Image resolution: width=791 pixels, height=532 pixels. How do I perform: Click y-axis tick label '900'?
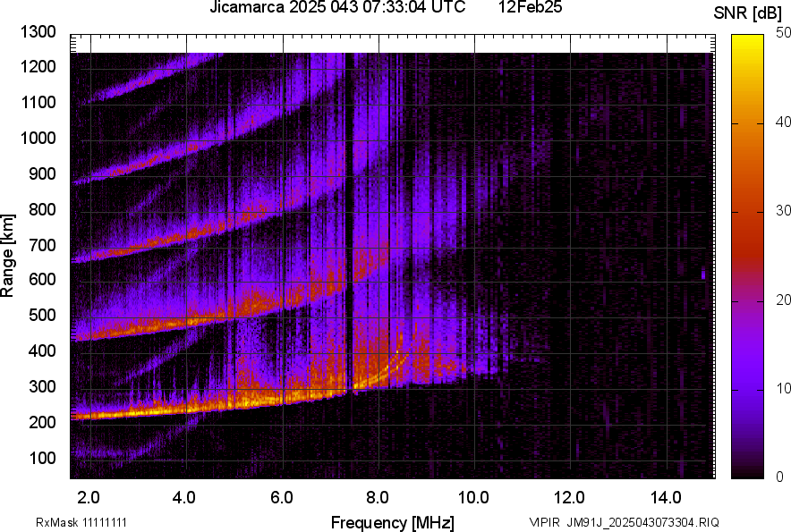42,173
